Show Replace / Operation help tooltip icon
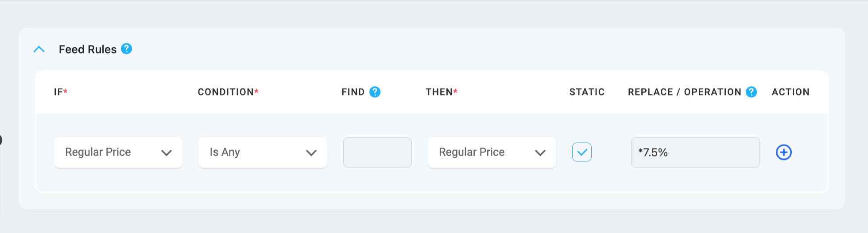The height and width of the screenshot is (233, 868). [751, 92]
